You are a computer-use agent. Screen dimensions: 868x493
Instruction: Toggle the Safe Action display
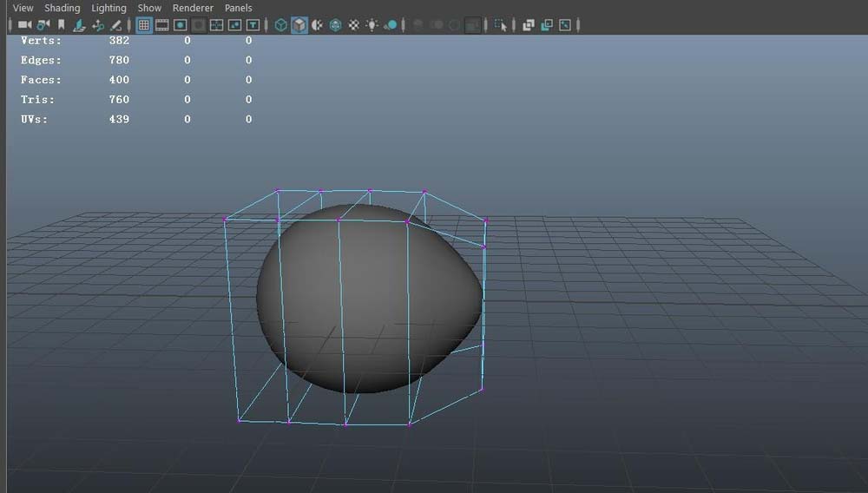pyautogui.click(x=234, y=25)
